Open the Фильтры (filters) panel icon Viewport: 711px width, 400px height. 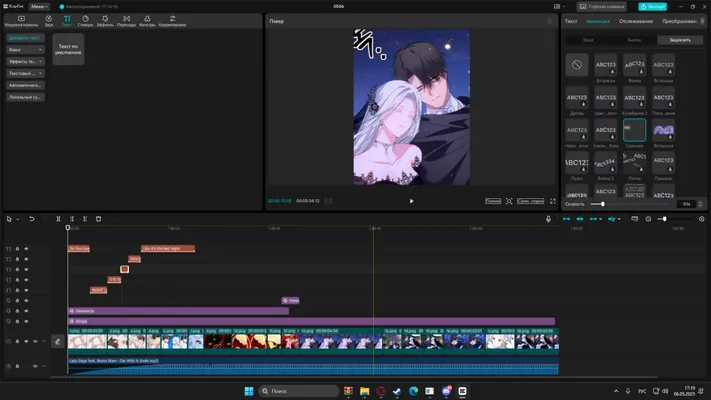[x=147, y=21]
